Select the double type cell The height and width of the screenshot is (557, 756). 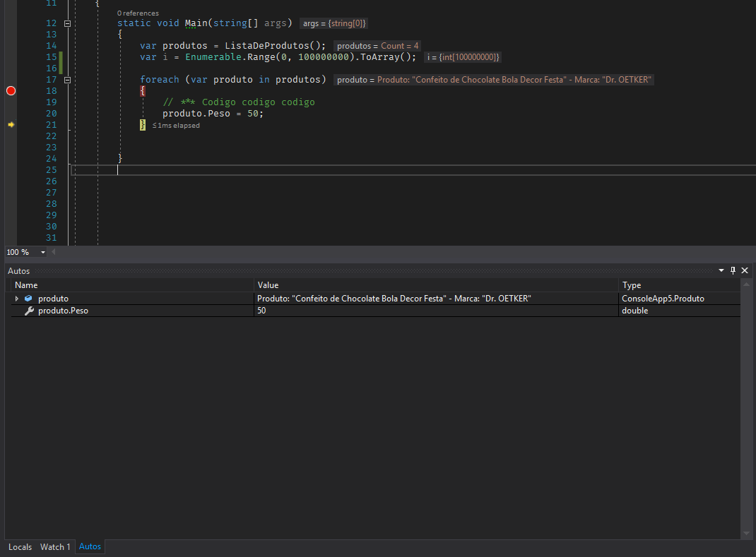[x=634, y=311]
